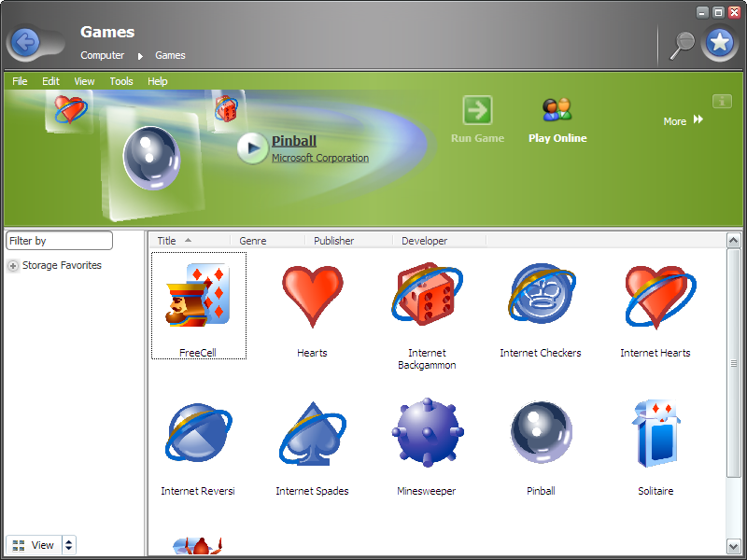Select the Minesweeper mine icon
Screen dimensions: 747x560
[428, 432]
